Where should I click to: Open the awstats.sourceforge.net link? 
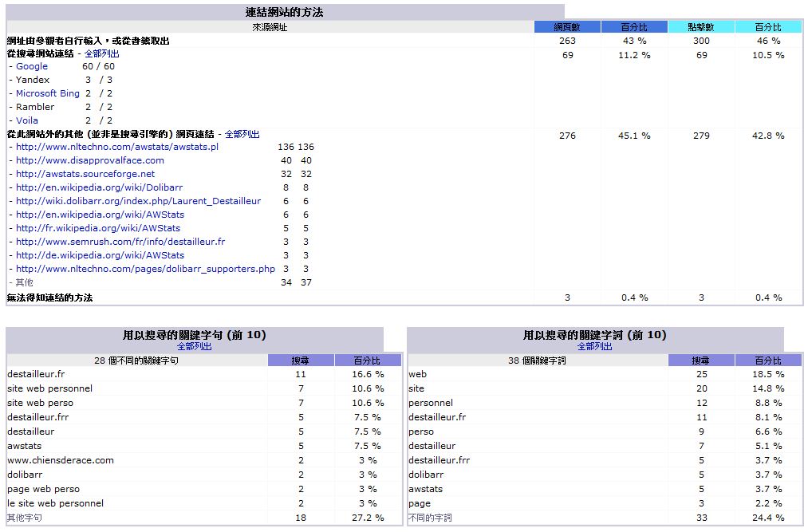(85, 174)
